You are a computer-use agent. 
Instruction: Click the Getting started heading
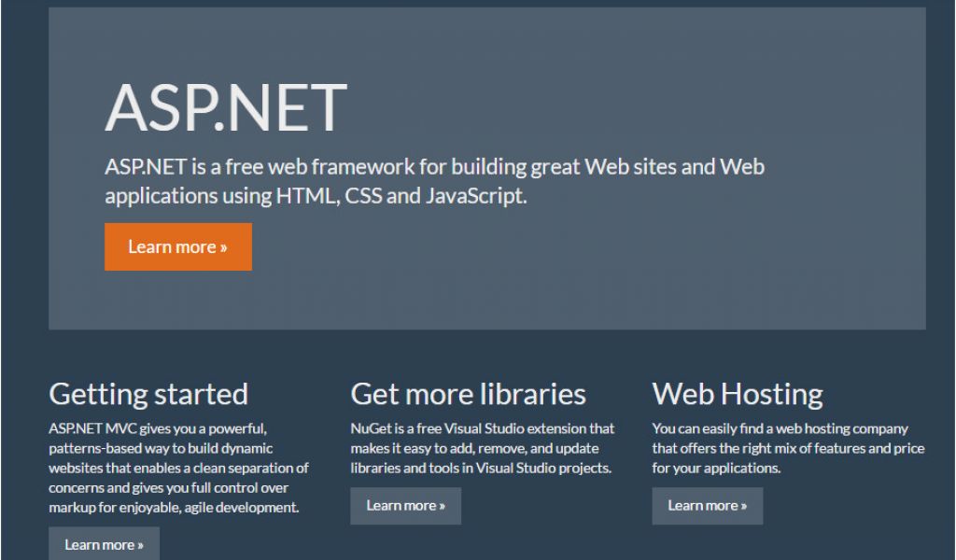pos(148,394)
